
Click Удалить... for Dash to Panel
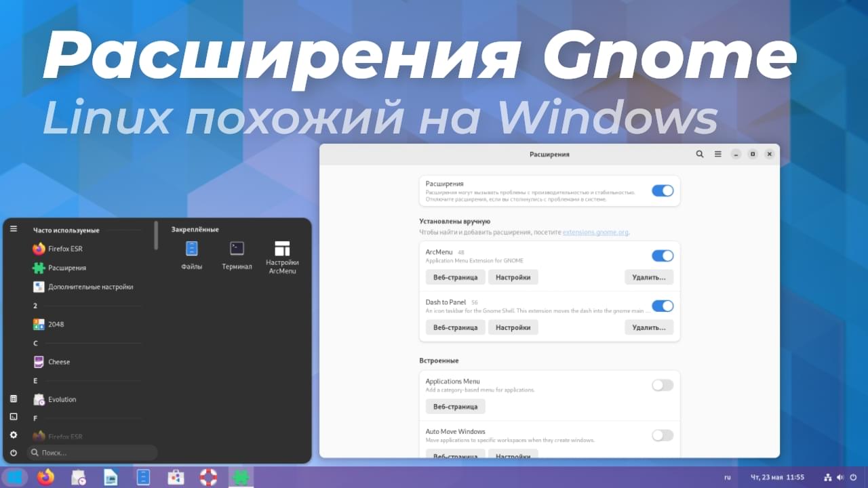tap(649, 327)
